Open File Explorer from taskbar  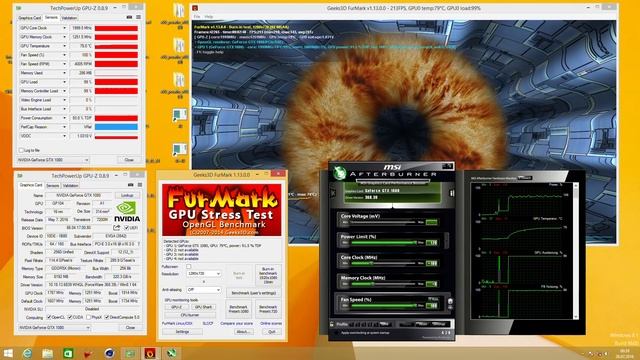[x=48, y=353]
